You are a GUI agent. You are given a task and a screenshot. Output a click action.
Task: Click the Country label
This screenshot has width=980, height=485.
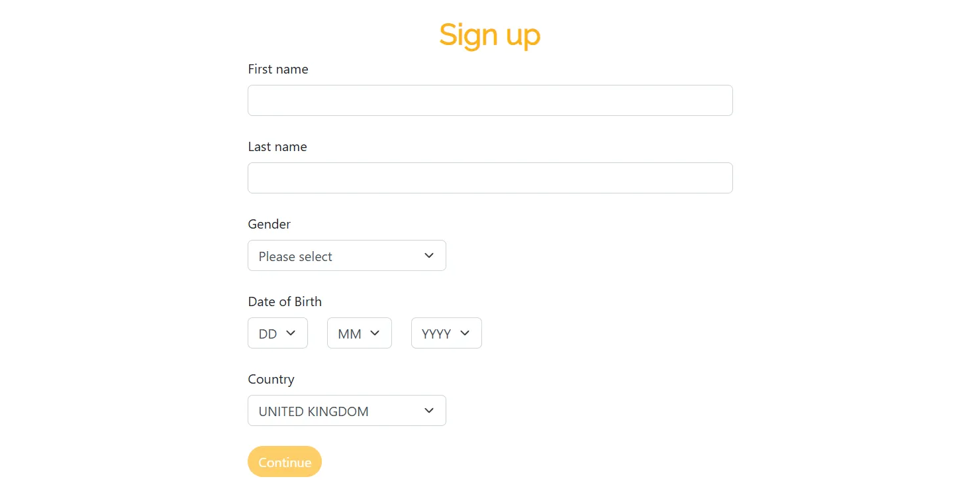click(x=271, y=379)
